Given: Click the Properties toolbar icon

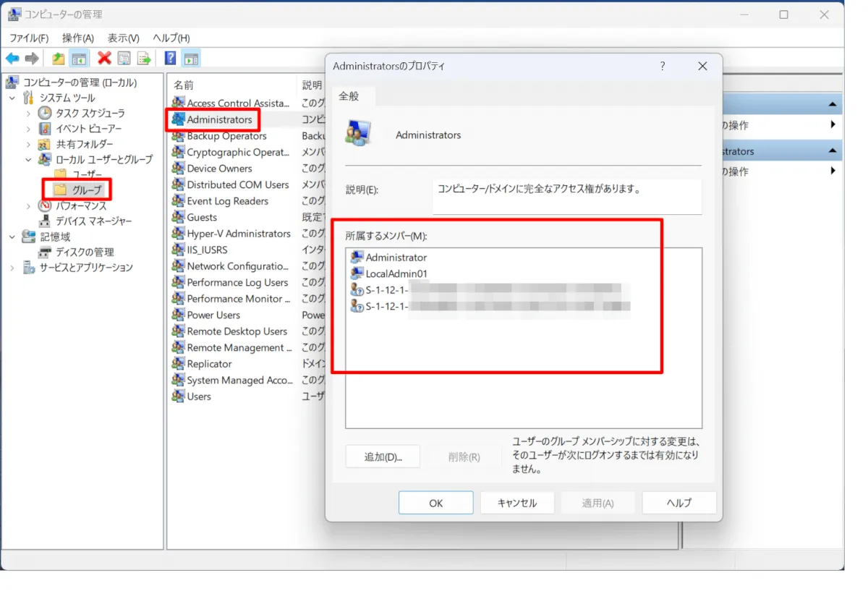Looking at the screenshot, I should [x=124, y=59].
